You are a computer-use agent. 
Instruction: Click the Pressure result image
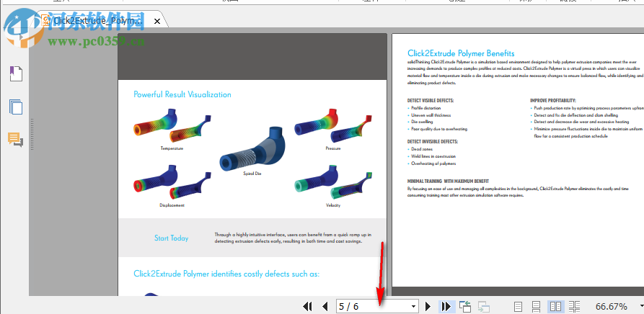(x=333, y=127)
